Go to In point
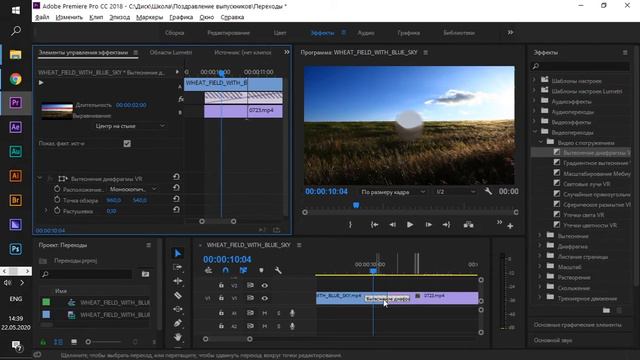 click(374, 224)
